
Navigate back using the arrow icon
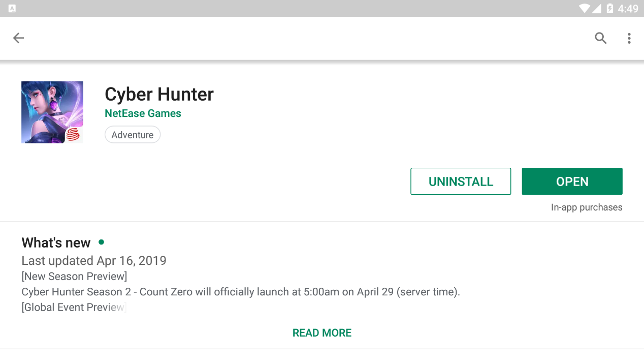point(18,38)
